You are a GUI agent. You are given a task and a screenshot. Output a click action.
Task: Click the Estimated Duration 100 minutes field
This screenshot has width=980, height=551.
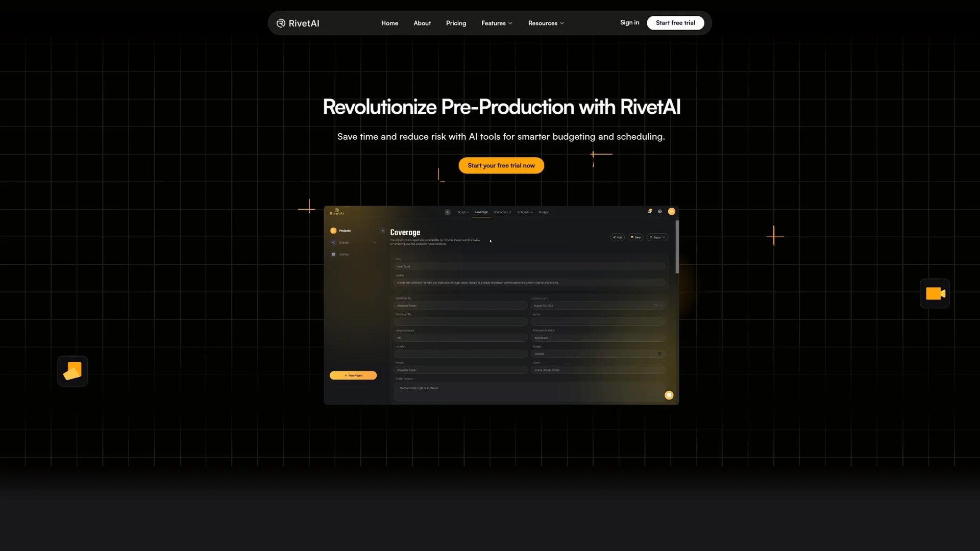[598, 338]
